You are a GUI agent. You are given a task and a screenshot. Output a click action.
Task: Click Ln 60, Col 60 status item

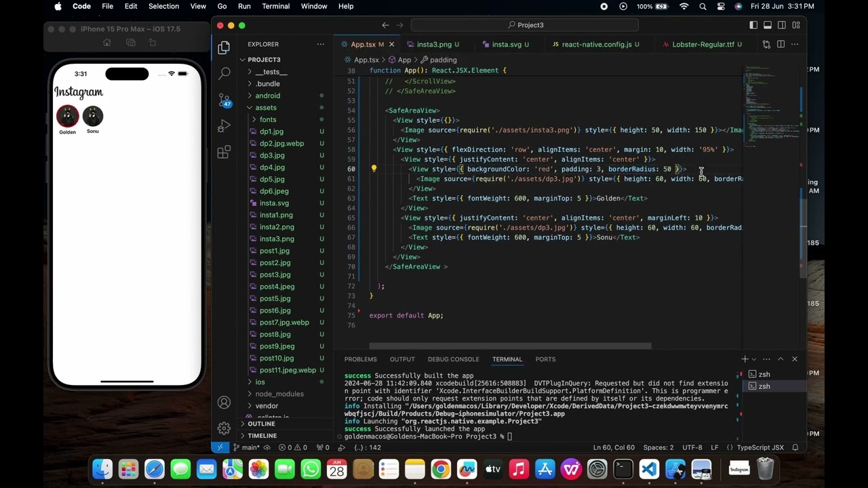pyautogui.click(x=614, y=447)
